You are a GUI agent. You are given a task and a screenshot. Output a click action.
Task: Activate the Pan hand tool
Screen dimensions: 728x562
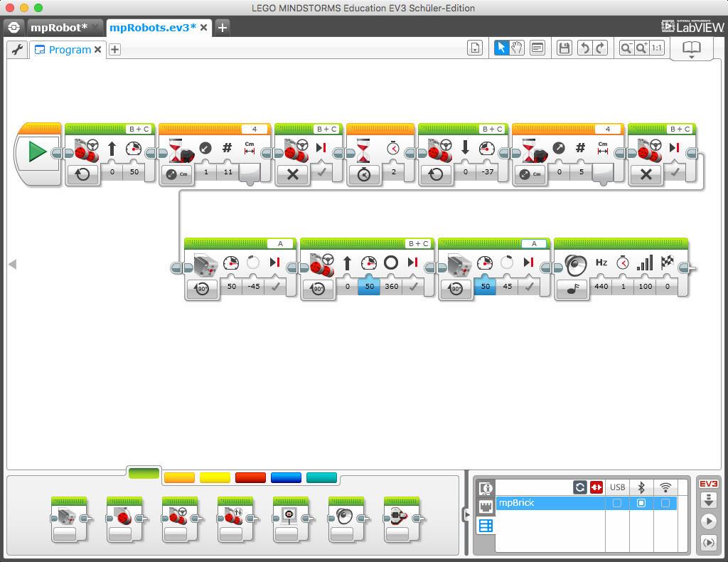[518, 48]
